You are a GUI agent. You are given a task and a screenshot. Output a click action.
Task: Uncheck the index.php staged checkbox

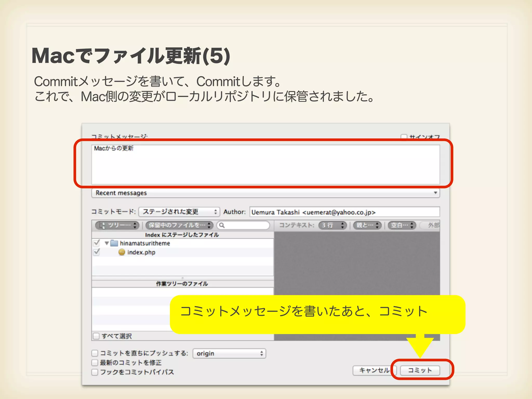(x=97, y=252)
